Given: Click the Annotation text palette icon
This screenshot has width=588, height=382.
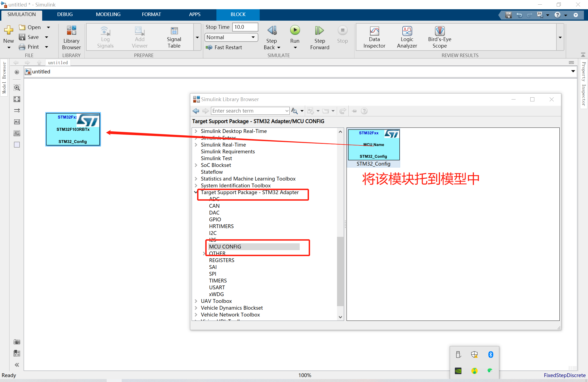Looking at the screenshot, I should (x=17, y=122).
